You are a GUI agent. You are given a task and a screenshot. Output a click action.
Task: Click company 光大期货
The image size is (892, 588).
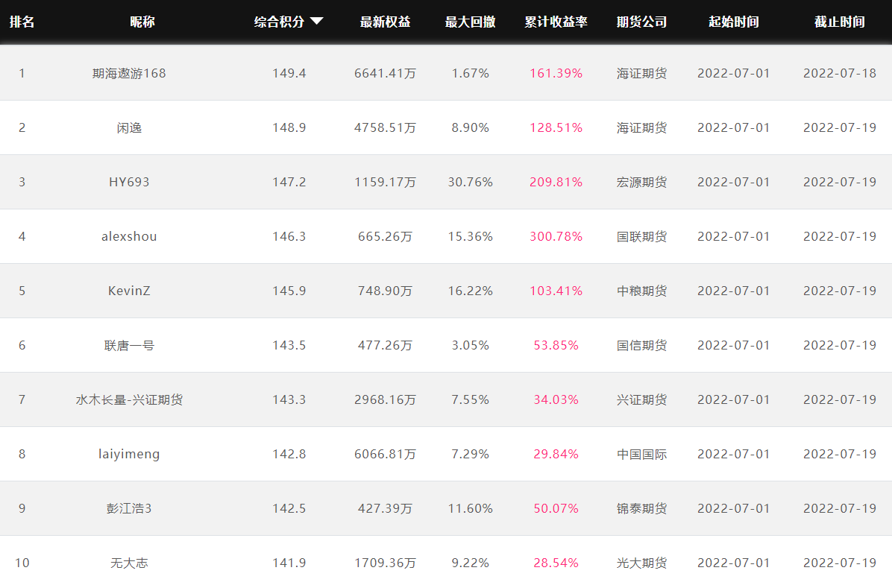coord(641,563)
